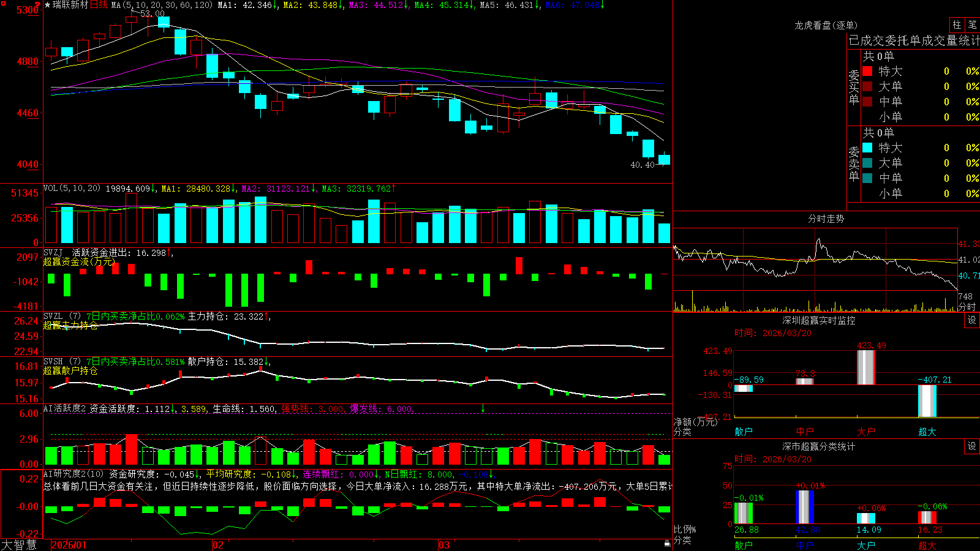Click the 分时 label under the intraday chart

point(967,306)
